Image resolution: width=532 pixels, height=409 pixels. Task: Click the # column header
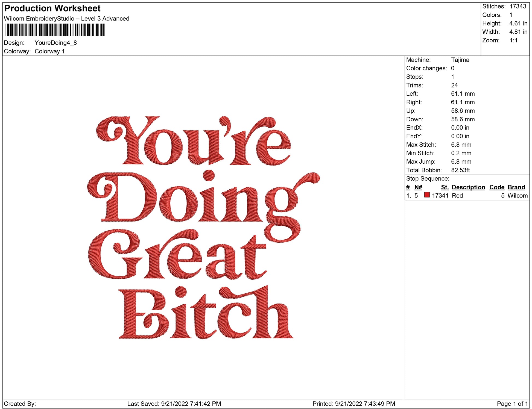tap(408, 187)
